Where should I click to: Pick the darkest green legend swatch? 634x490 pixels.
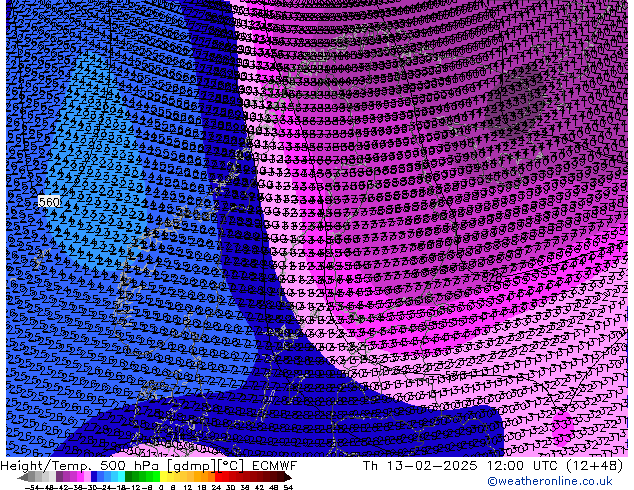coord(128,477)
